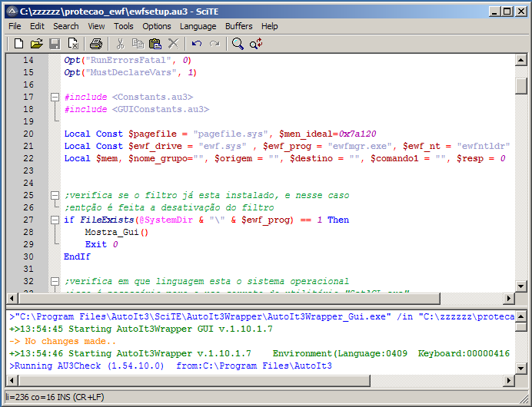Open the Options menu
532x407 pixels.
coord(157,26)
